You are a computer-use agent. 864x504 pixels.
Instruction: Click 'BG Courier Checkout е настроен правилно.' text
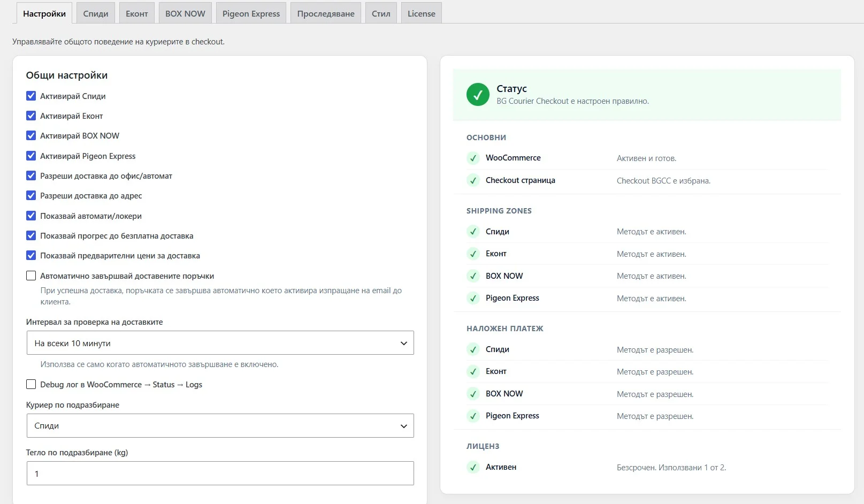[x=572, y=101]
